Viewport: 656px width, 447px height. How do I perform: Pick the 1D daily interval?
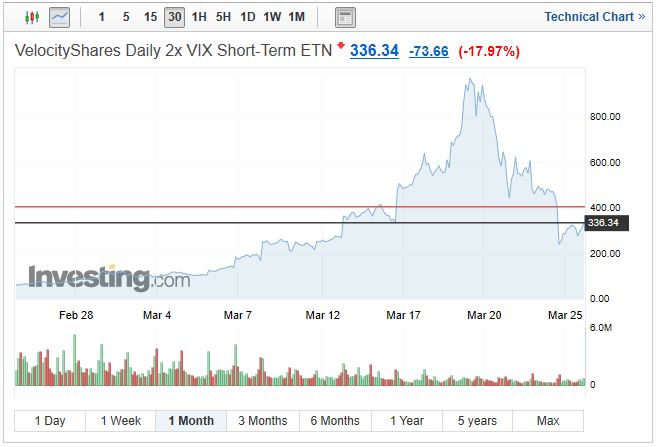click(248, 17)
